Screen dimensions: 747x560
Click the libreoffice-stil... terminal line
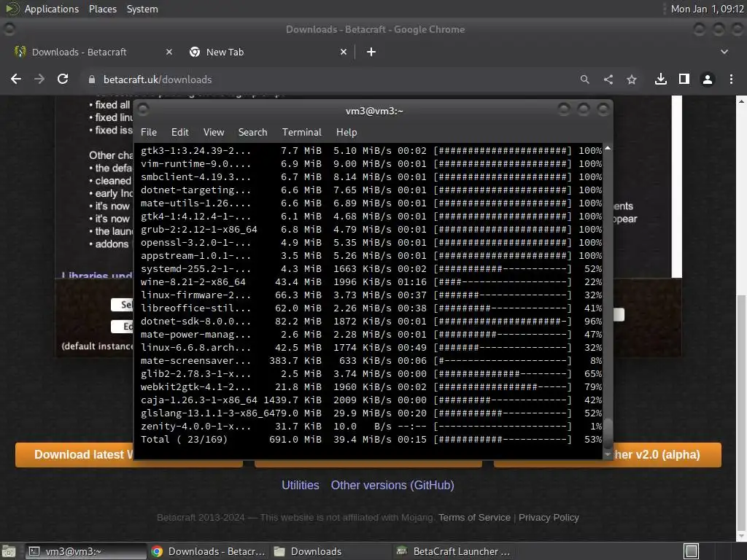tap(371, 308)
